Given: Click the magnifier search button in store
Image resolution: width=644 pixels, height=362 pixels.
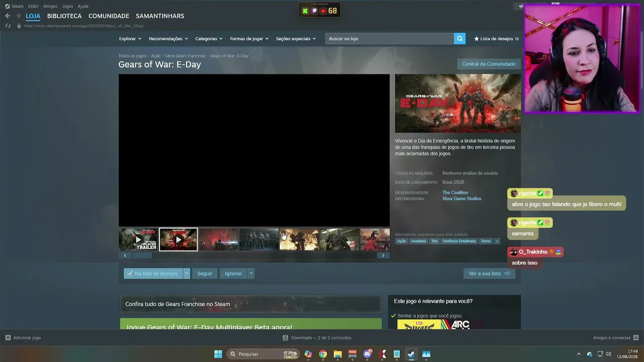Looking at the screenshot, I should tap(459, 39).
